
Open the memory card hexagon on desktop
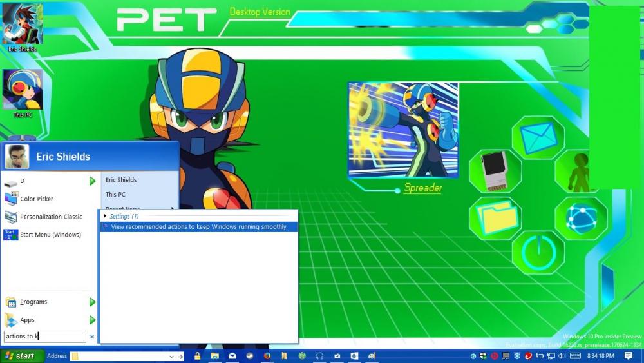495,171
